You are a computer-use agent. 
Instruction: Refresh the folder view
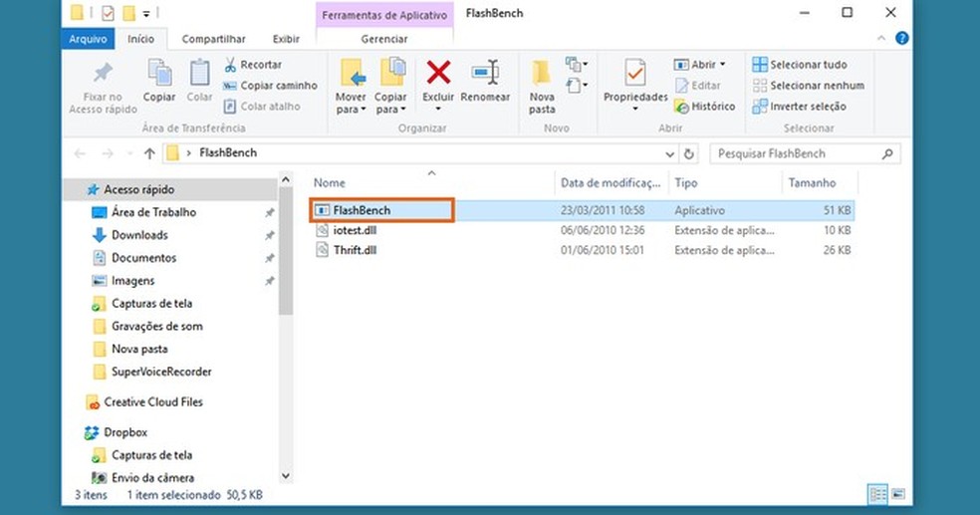pos(689,153)
